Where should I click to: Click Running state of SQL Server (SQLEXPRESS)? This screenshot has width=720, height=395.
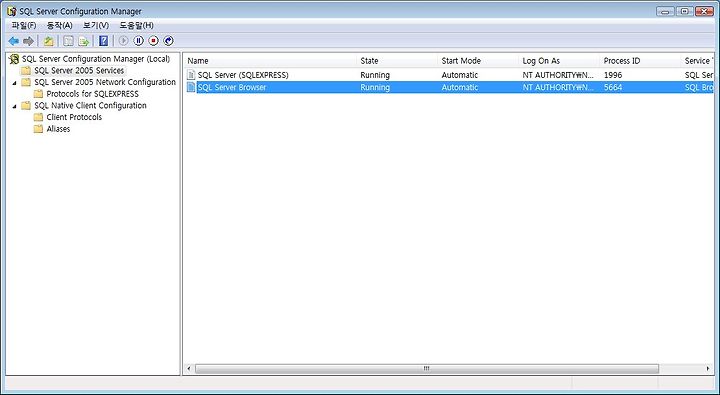(375, 75)
